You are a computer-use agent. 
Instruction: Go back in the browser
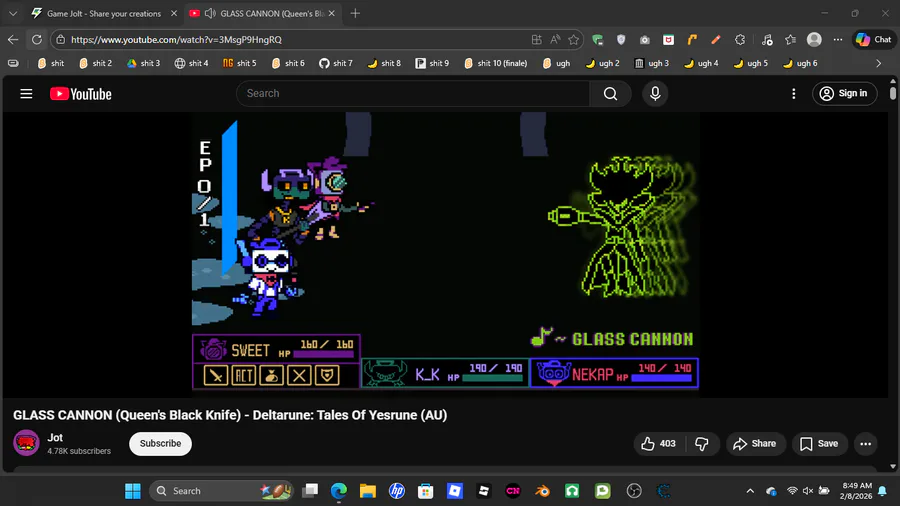pyautogui.click(x=13, y=40)
